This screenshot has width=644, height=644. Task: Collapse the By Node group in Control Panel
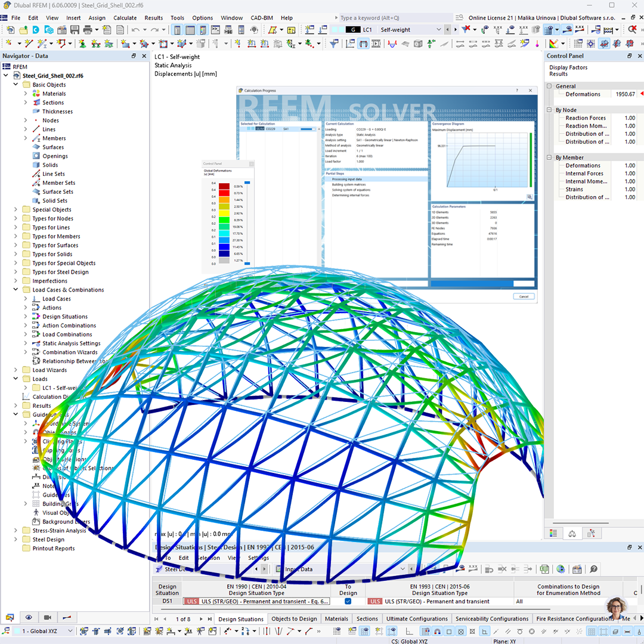[x=549, y=110]
